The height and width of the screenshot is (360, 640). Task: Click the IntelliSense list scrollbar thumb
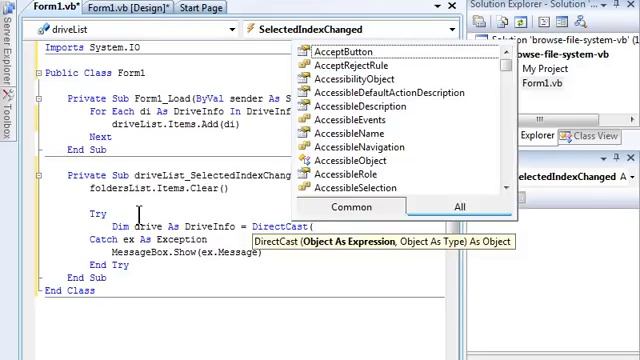pyautogui.click(x=506, y=65)
